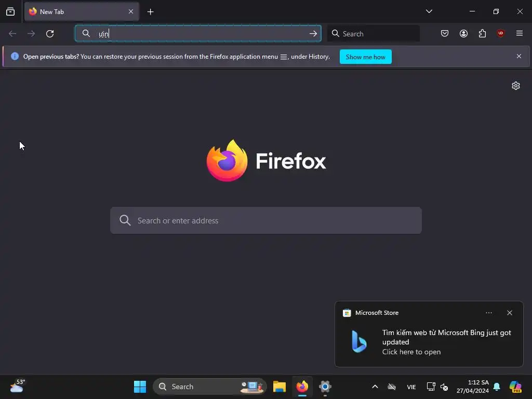Open Settings gear from taskbar

pos(325,387)
